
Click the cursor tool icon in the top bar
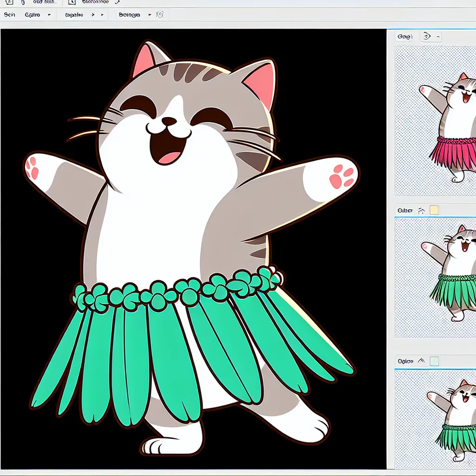(x=72, y=2)
